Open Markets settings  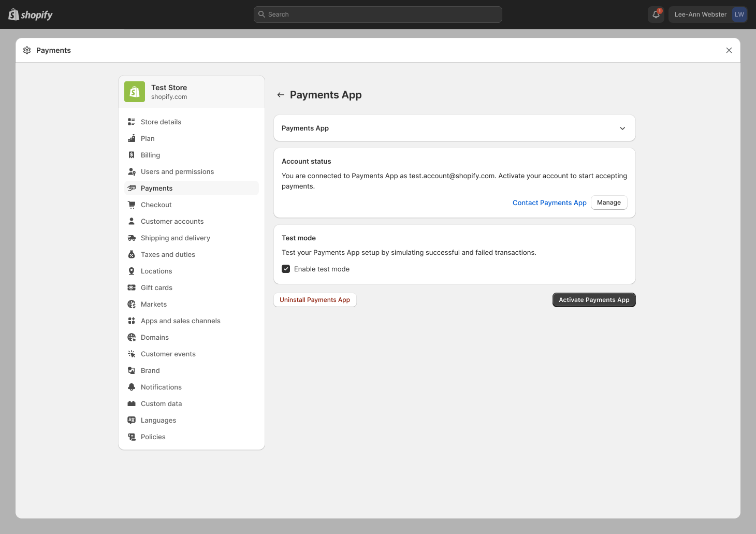point(192,304)
